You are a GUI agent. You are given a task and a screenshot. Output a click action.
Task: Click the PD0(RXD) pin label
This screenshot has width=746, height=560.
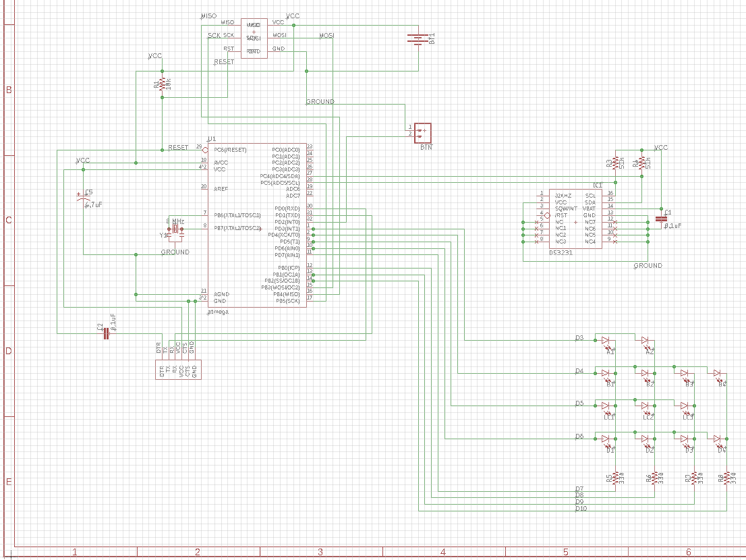287,208
